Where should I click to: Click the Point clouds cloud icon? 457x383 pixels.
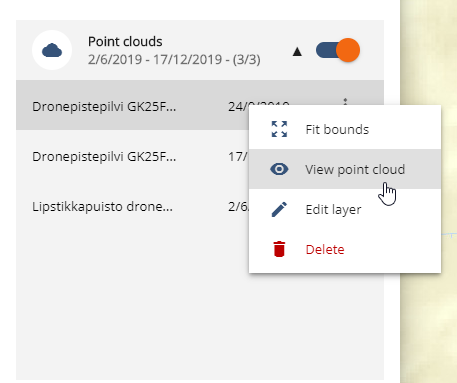point(52,50)
